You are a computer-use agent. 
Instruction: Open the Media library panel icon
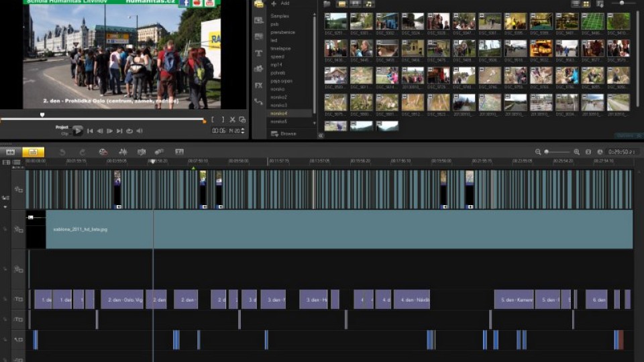(x=258, y=4)
